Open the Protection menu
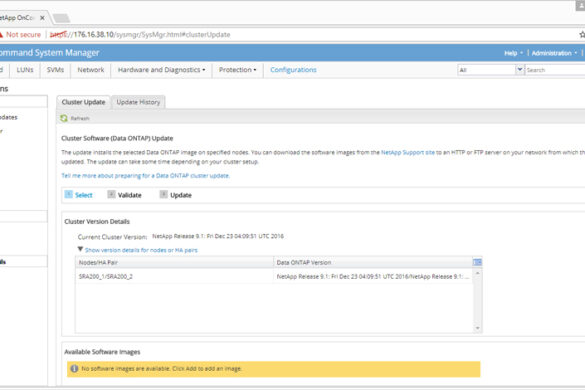Screen dimensions: 585x390 tap(237, 70)
